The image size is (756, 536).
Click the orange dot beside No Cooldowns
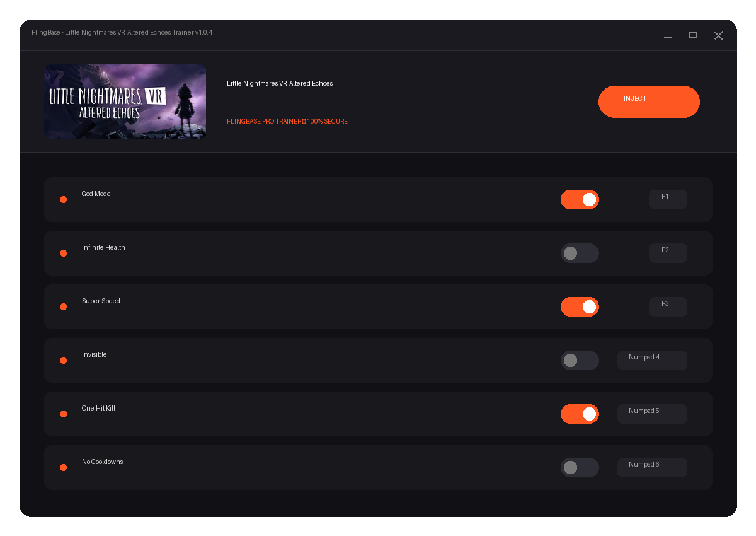coord(63,467)
